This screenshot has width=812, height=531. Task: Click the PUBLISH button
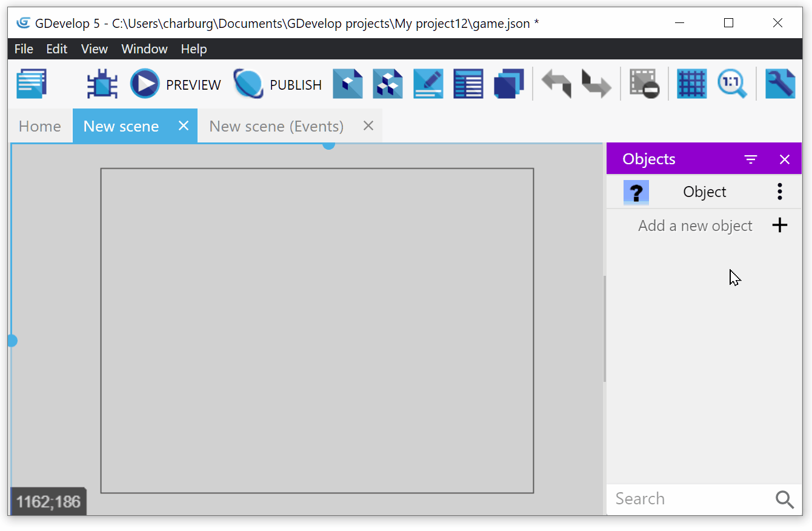coord(278,84)
